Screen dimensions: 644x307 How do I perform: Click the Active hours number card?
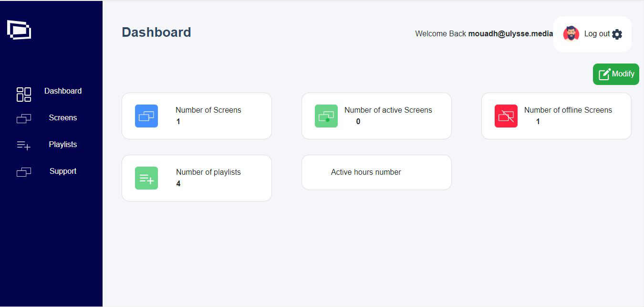(376, 172)
